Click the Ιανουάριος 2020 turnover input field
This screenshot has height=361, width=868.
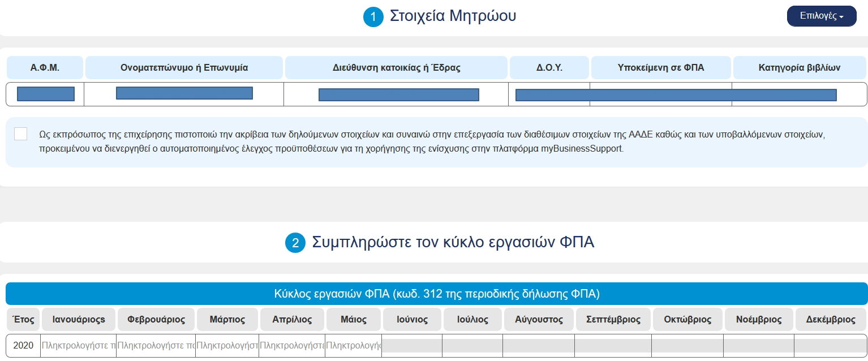(x=78, y=346)
